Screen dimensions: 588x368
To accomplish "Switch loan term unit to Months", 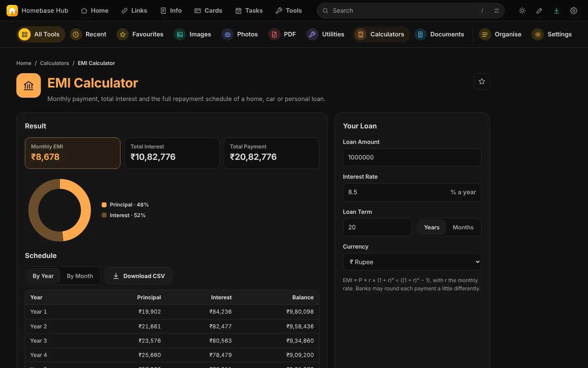I will [x=463, y=227].
